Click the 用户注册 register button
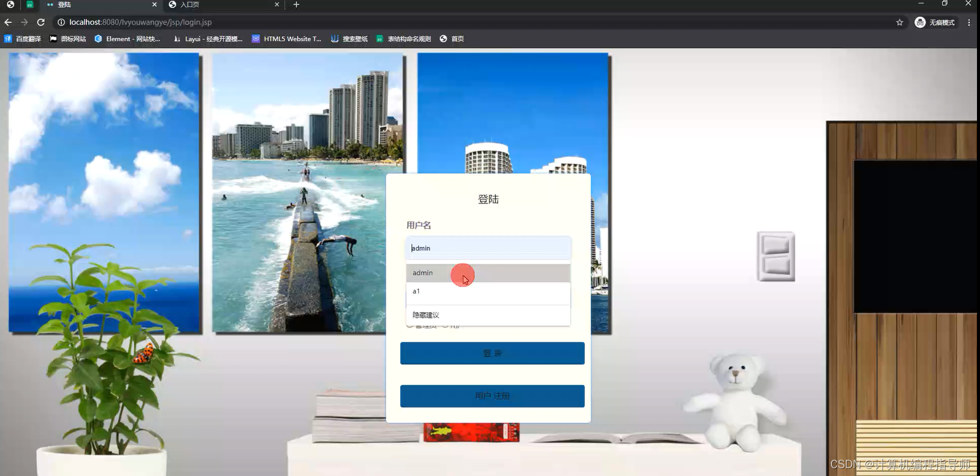The width and height of the screenshot is (980, 476). point(492,396)
